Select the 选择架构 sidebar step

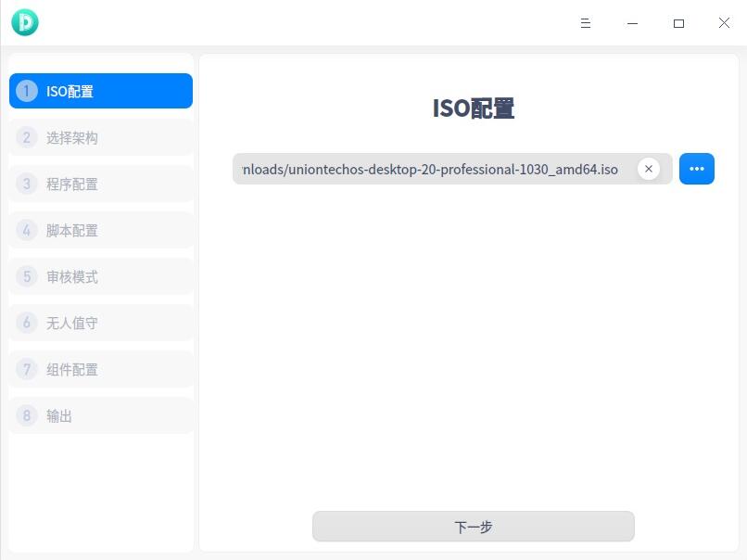pos(100,137)
